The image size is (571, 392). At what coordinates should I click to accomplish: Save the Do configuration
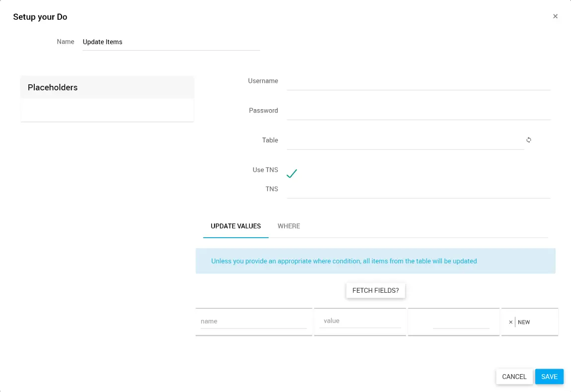(549, 377)
